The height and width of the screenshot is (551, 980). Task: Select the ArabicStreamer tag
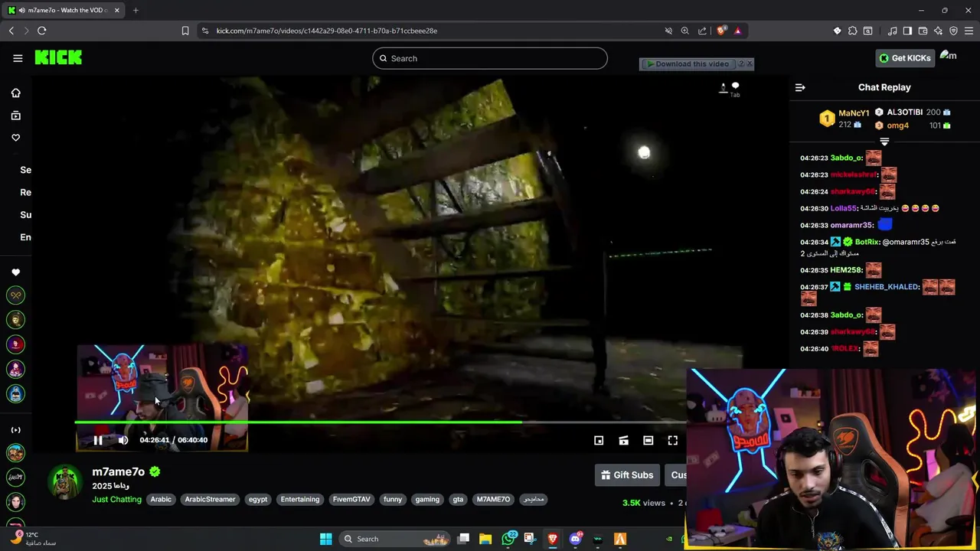[x=210, y=499]
